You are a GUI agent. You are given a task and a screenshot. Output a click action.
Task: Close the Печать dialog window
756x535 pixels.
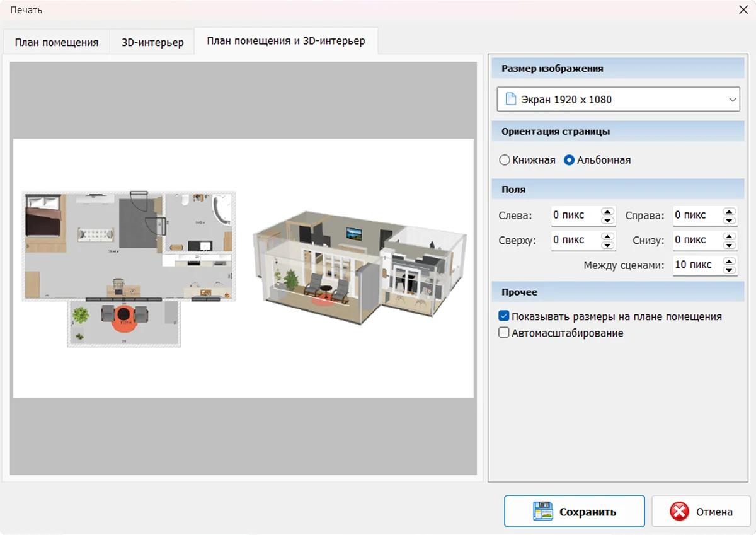tap(742, 10)
